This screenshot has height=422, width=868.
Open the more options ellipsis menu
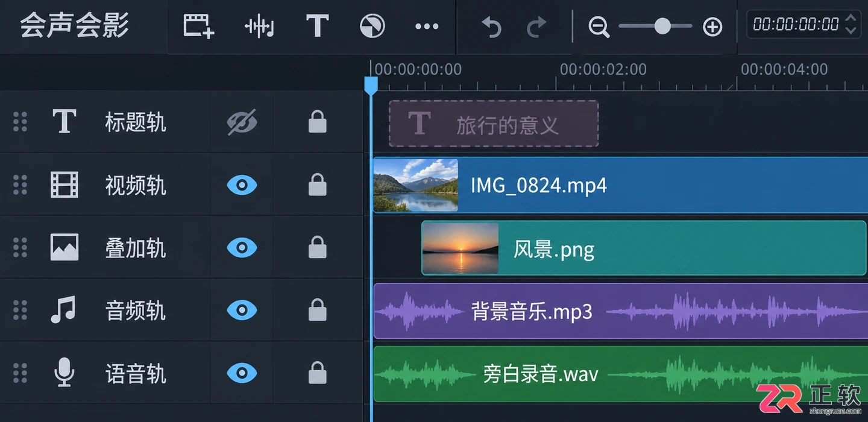point(427,27)
